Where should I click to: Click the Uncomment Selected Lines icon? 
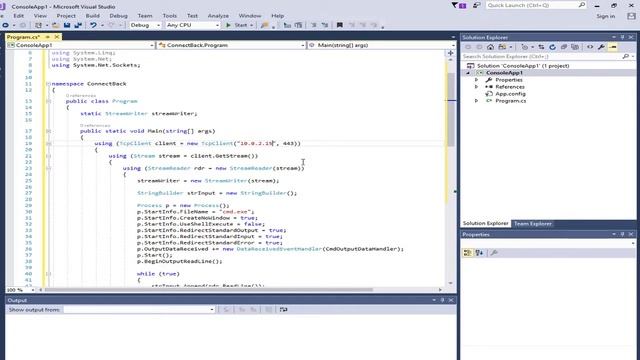(x=325, y=25)
